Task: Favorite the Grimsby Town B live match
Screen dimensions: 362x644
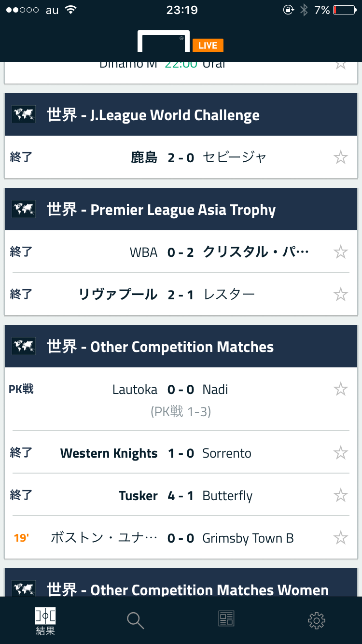Action: click(341, 538)
